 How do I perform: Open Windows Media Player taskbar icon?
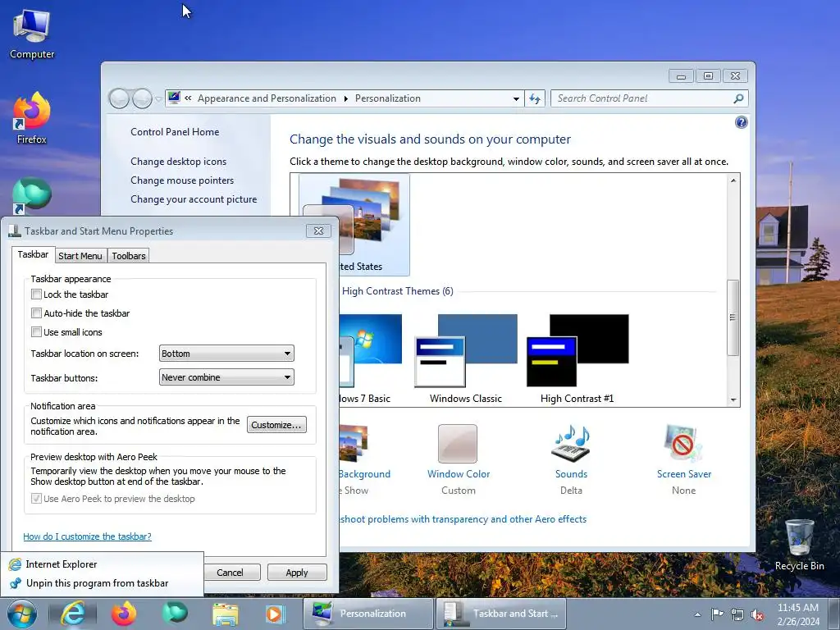(276, 614)
